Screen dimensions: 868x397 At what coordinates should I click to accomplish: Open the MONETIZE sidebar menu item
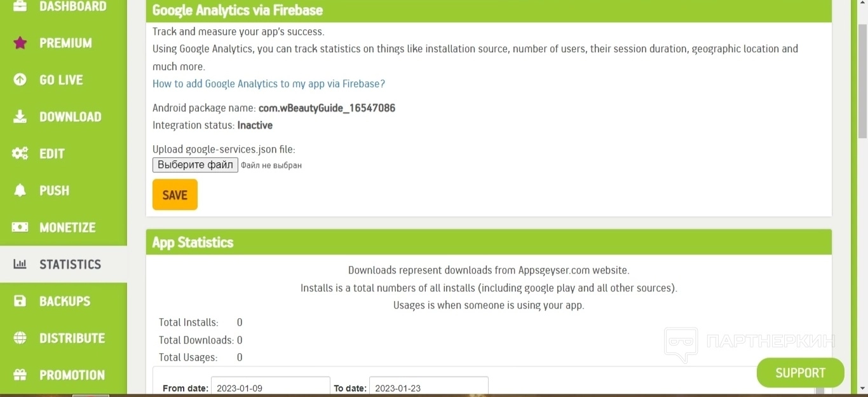pos(67,228)
